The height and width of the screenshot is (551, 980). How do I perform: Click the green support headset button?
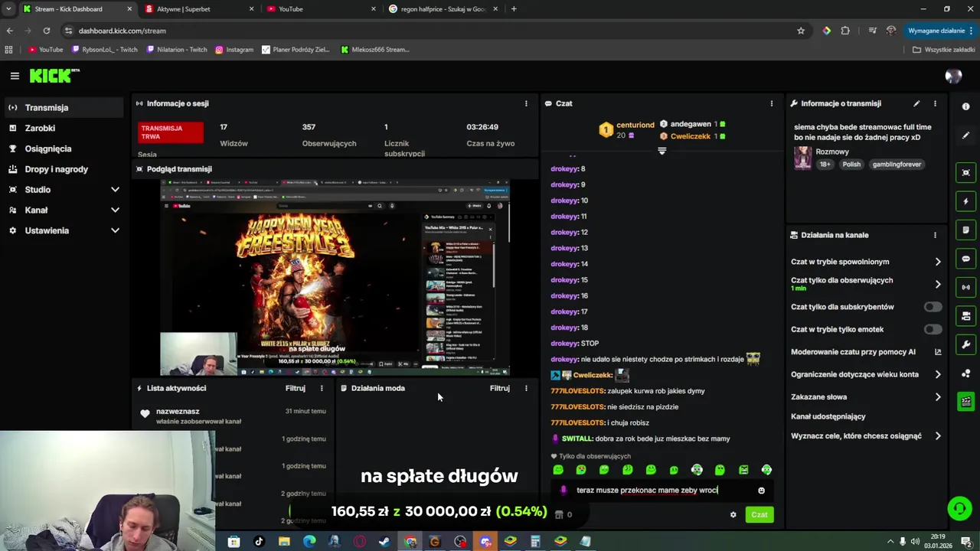pos(959,508)
